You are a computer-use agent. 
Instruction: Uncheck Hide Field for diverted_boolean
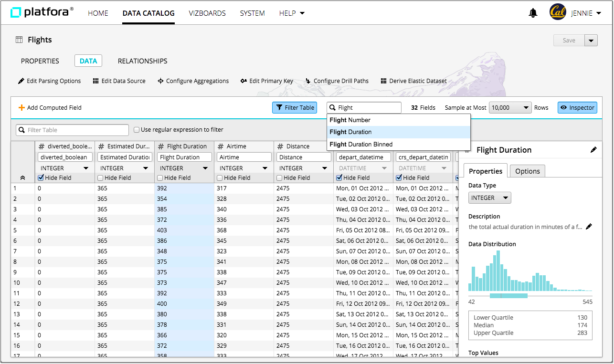[41, 178]
